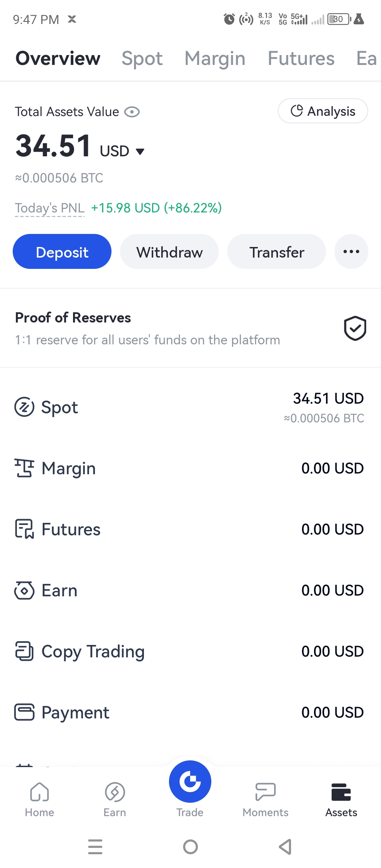Tap the Proof of Reserves shield icon

coord(355,328)
